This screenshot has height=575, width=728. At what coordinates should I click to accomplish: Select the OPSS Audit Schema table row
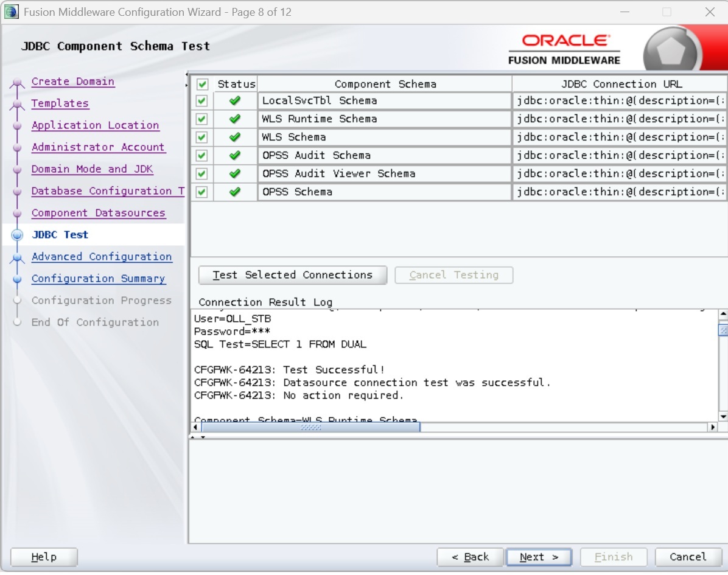click(383, 156)
